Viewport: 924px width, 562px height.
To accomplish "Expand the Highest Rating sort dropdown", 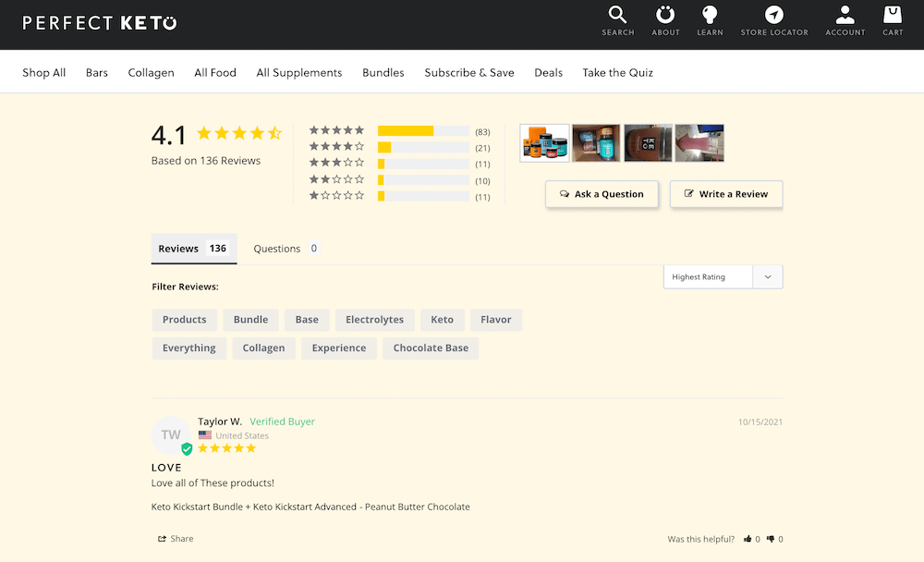I will click(723, 276).
